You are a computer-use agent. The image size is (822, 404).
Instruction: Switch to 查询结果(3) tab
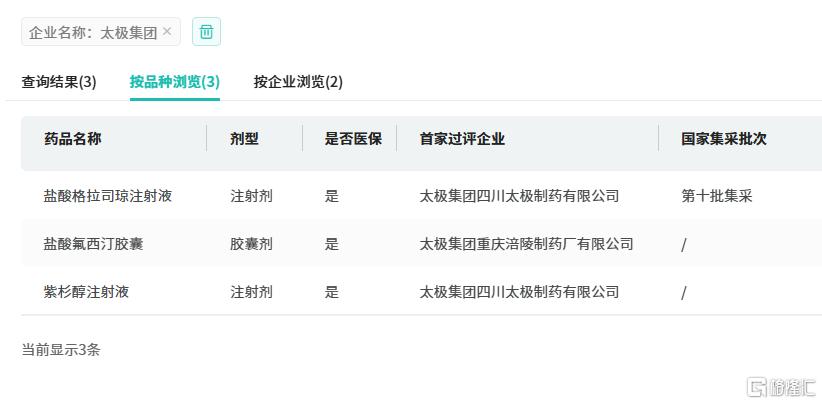[x=59, y=82]
